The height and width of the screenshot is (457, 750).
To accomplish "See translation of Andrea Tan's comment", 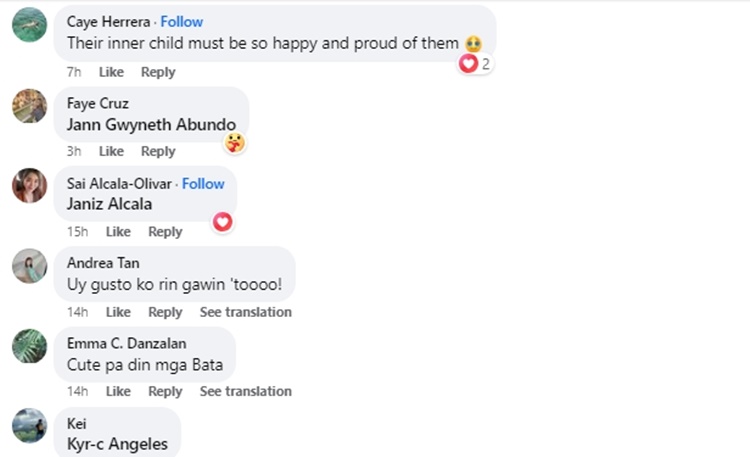I will [245, 312].
